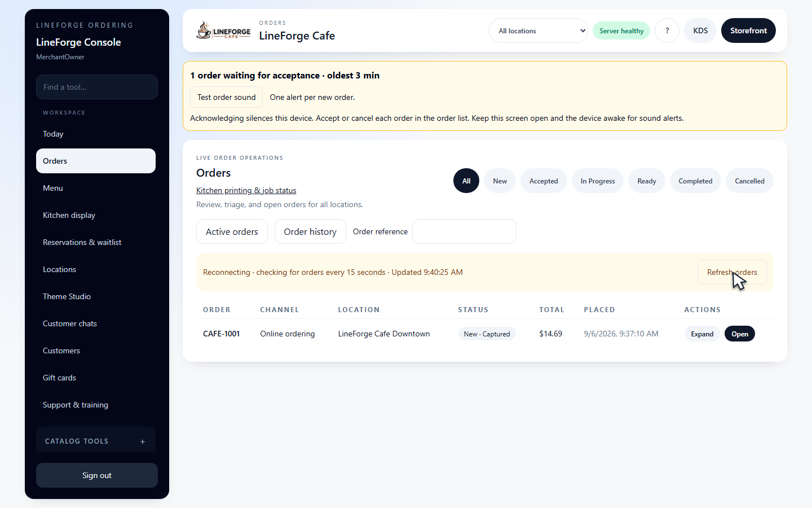Screen dimensions: 812x508
Task: Expand order CAFE-1001 row
Action: [702, 334]
